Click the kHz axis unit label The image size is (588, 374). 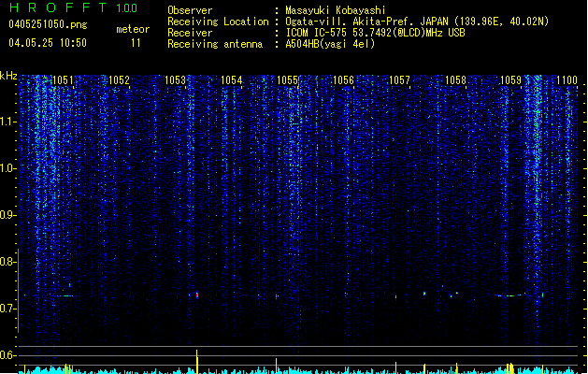8,76
